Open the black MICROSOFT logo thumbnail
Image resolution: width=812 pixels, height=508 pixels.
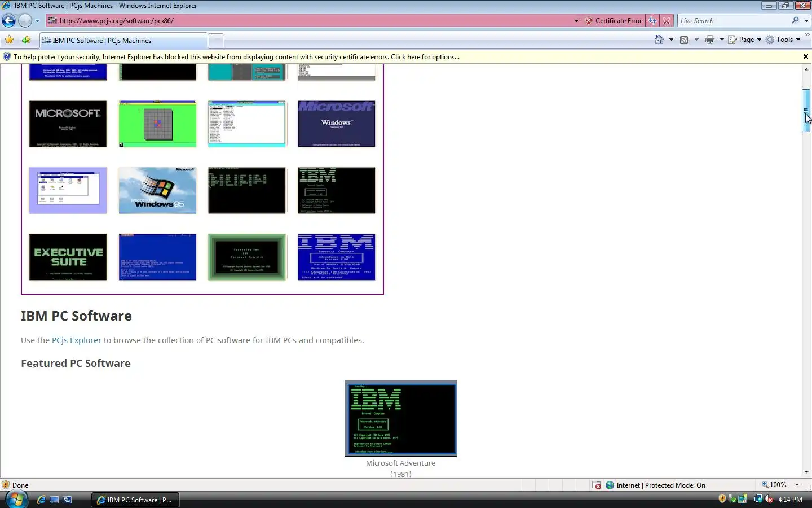tap(68, 124)
